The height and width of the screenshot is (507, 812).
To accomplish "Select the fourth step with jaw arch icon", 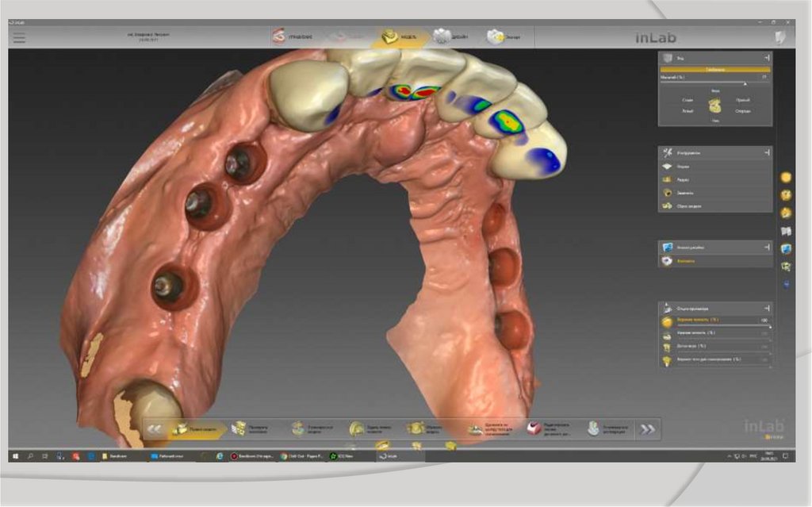I will 370,428.
